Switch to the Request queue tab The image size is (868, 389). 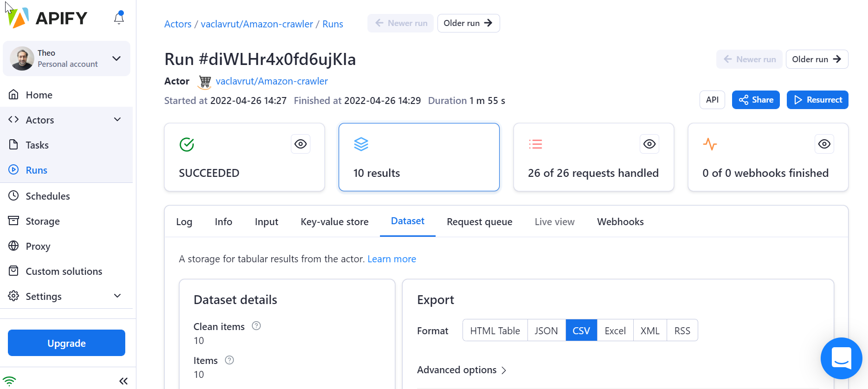[480, 222]
